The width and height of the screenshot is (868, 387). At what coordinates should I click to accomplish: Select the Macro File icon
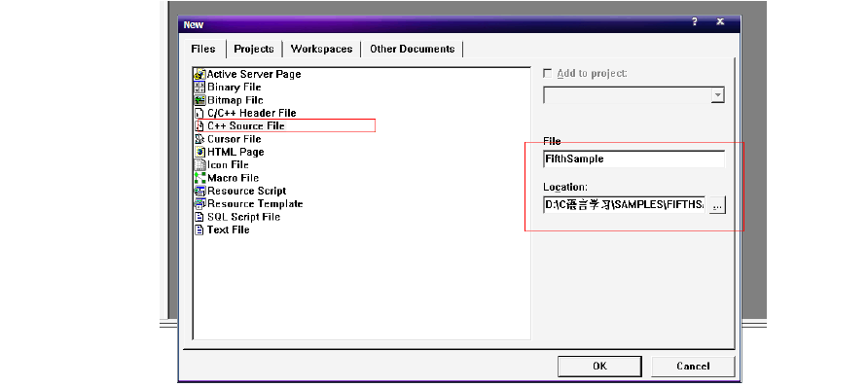[199, 178]
